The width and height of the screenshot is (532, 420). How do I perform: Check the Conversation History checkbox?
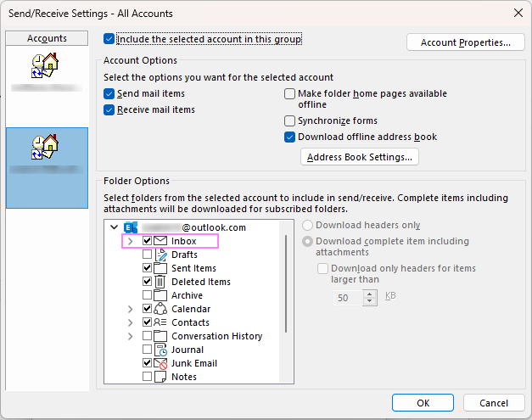pos(147,335)
